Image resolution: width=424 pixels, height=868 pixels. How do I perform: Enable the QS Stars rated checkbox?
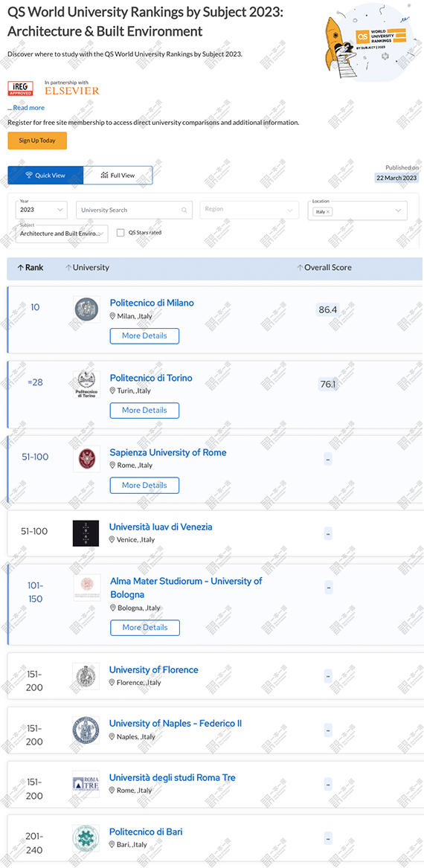pyautogui.click(x=121, y=233)
